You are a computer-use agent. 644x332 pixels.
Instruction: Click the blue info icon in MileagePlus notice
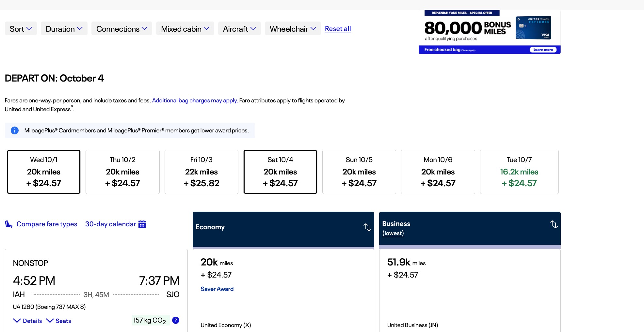tap(15, 130)
